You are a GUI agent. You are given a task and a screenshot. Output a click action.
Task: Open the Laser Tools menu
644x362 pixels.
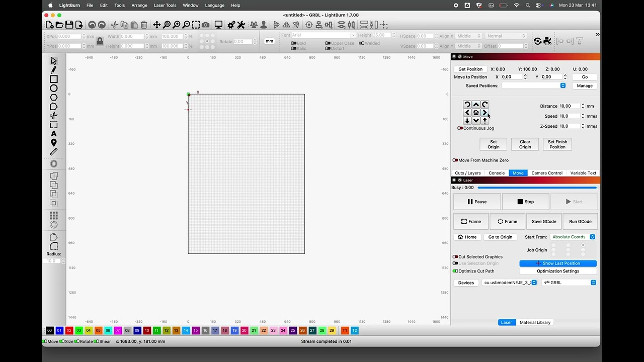point(165,5)
